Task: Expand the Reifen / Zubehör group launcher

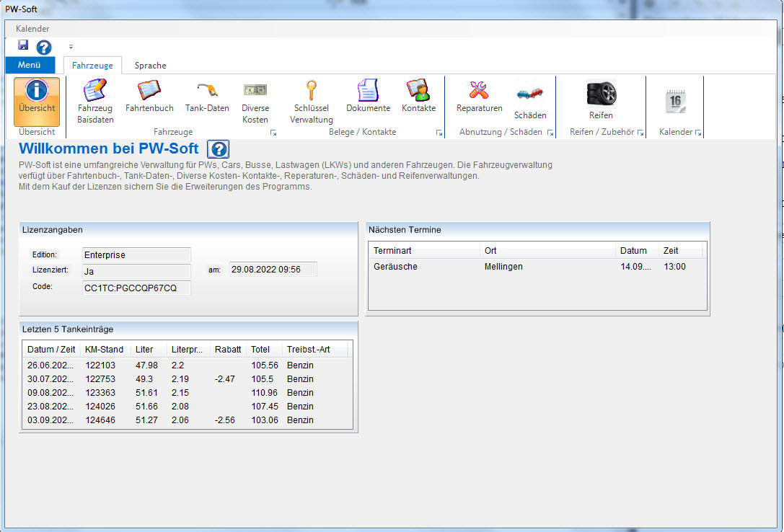Action: (640, 133)
